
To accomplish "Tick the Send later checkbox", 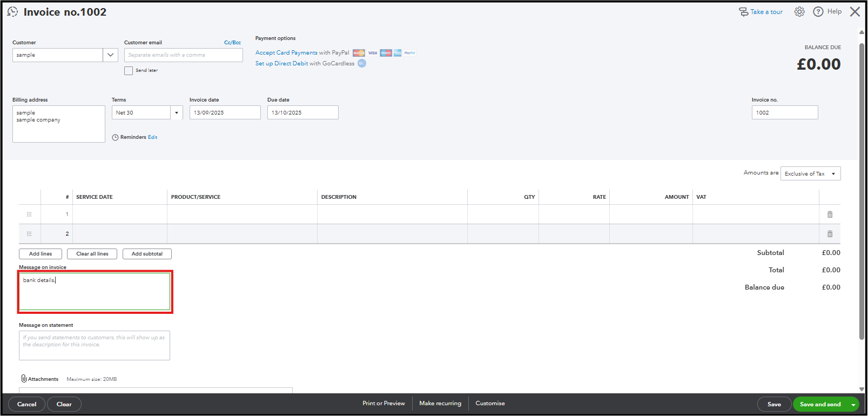I will 129,71.
